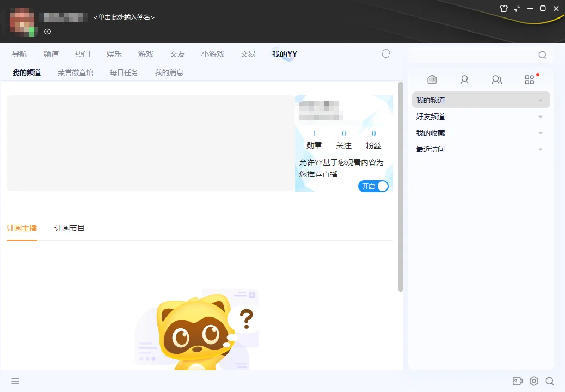Click the signature field 单击此处输入签名

(x=124, y=17)
